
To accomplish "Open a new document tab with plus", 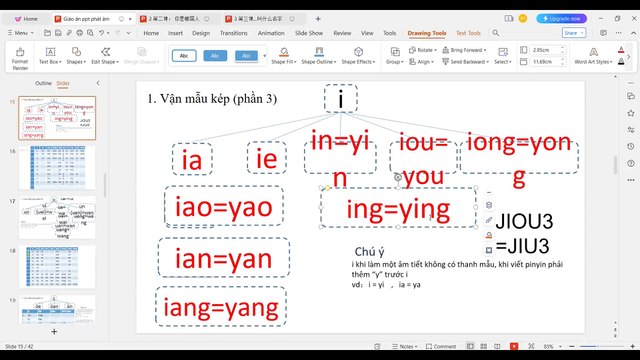I will (318, 19).
